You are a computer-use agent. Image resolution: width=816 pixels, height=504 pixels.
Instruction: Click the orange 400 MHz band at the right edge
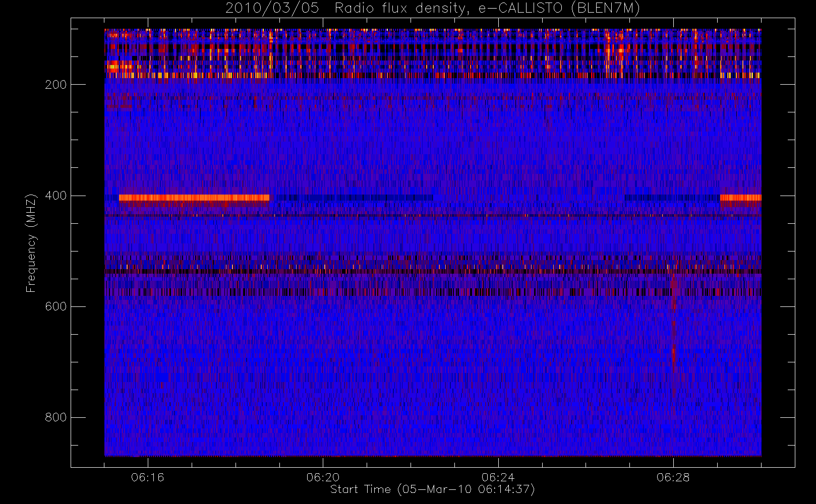[740, 198]
